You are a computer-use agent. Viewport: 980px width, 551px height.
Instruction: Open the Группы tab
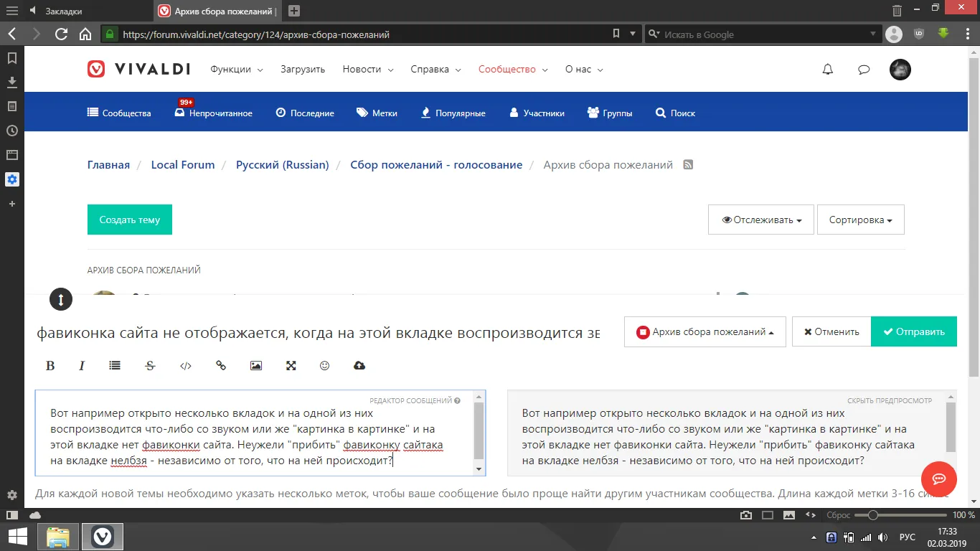coord(610,113)
